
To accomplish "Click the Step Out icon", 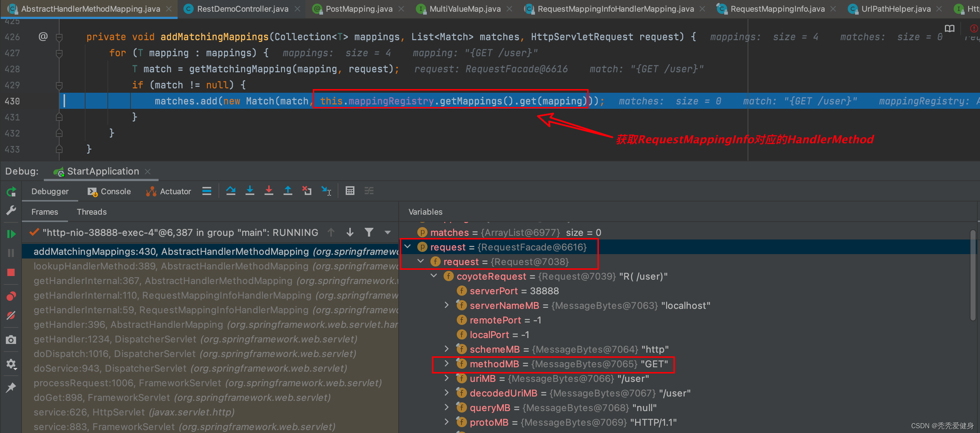I will [x=288, y=191].
